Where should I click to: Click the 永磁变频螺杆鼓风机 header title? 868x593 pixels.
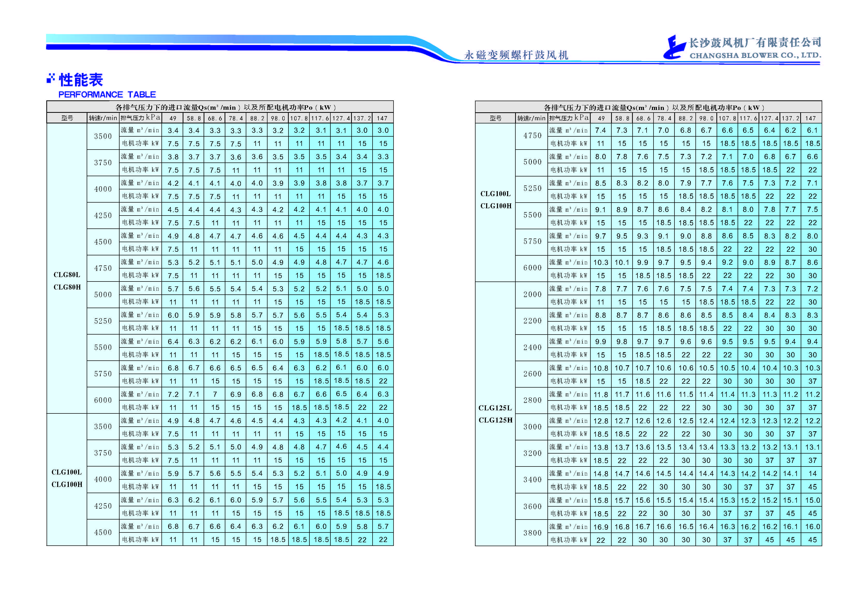(516, 55)
